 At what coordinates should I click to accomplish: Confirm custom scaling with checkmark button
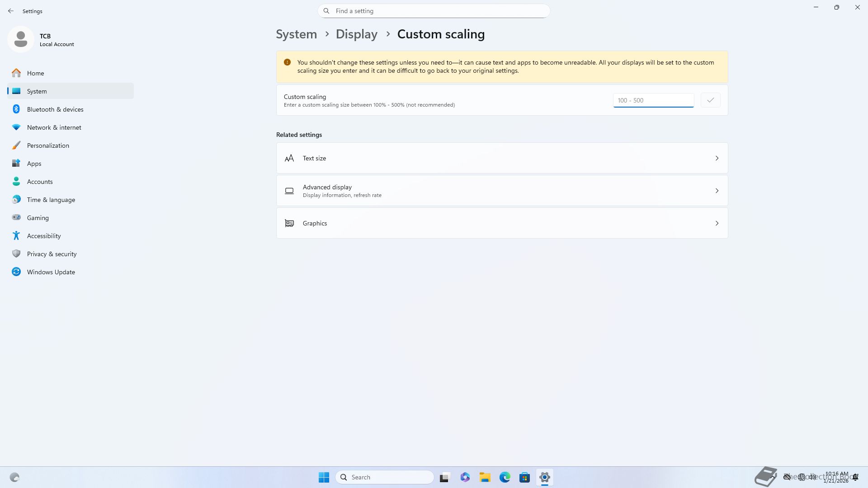click(x=710, y=100)
